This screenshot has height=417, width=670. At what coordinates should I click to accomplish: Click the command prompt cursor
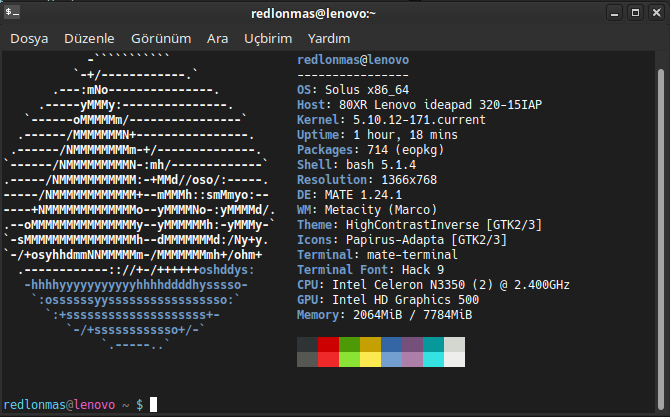(x=153, y=404)
